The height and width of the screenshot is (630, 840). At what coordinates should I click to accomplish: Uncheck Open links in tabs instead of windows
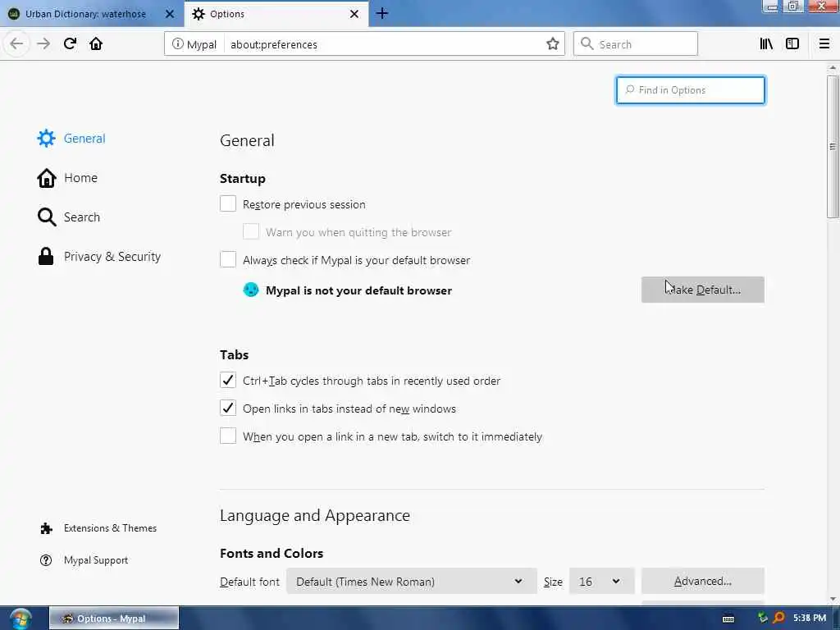click(228, 408)
